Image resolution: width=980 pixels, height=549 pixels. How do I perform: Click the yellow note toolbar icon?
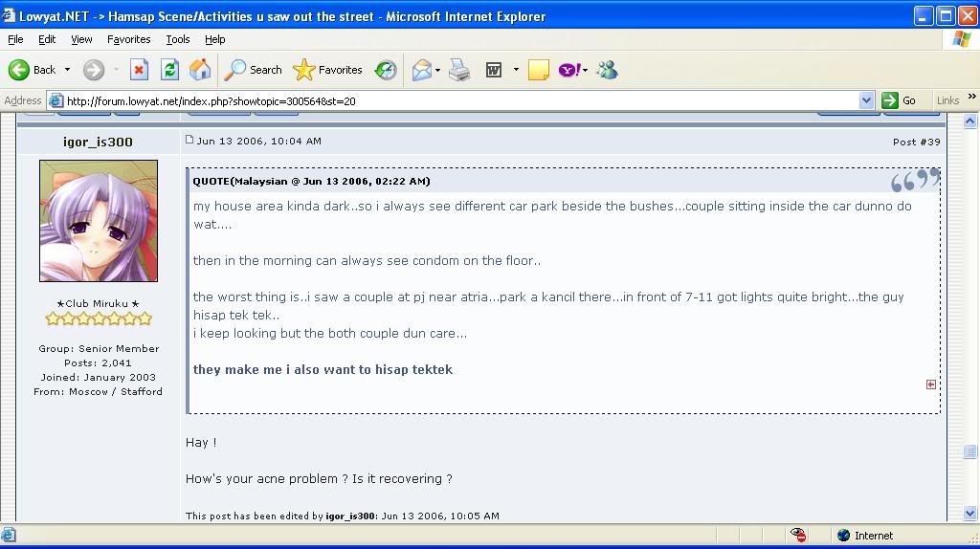538,70
